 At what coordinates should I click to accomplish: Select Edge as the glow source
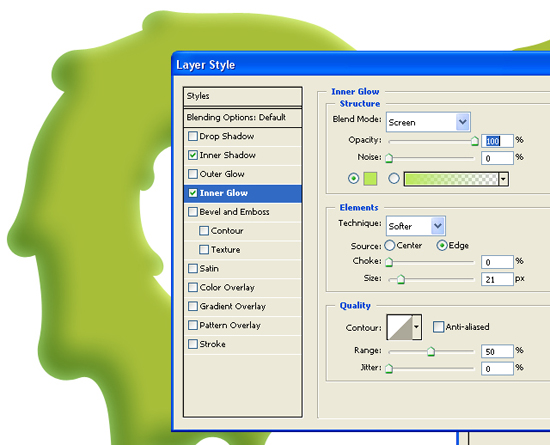tap(442, 245)
